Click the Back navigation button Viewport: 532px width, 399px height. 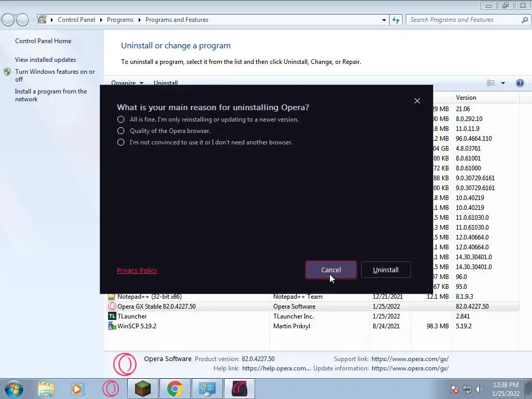8,20
